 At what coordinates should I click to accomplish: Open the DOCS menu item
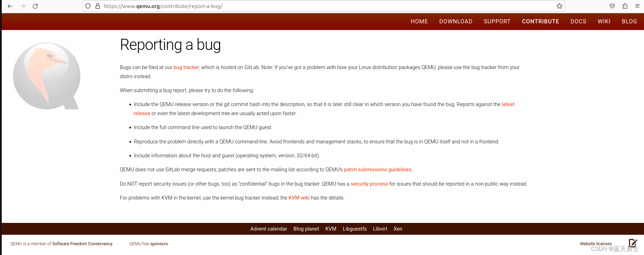[x=578, y=22]
